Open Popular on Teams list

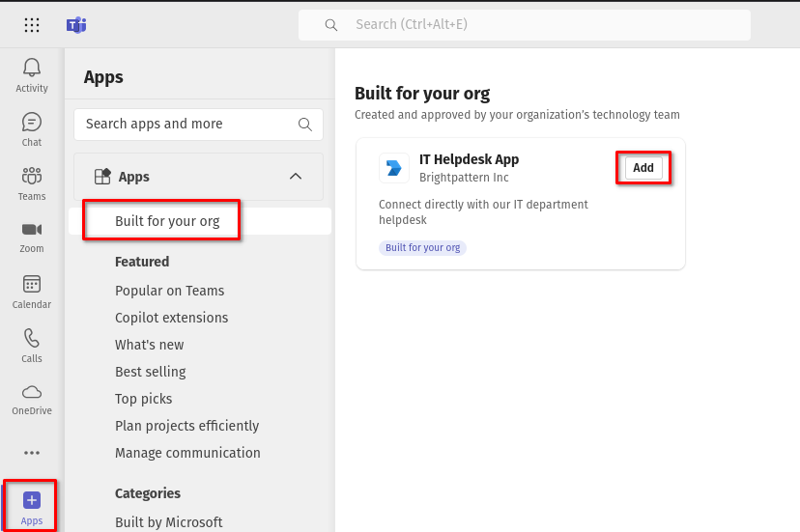pyautogui.click(x=169, y=291)
